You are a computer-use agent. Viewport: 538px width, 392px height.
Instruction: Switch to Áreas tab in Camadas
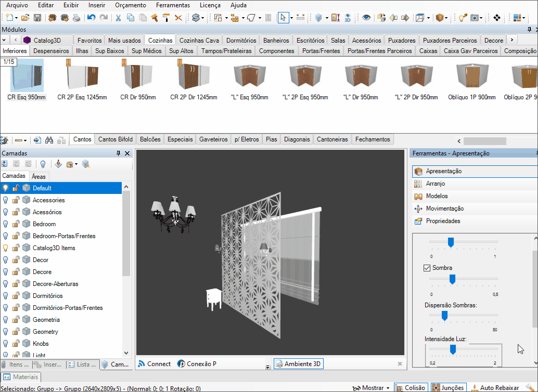pos(39,176)
